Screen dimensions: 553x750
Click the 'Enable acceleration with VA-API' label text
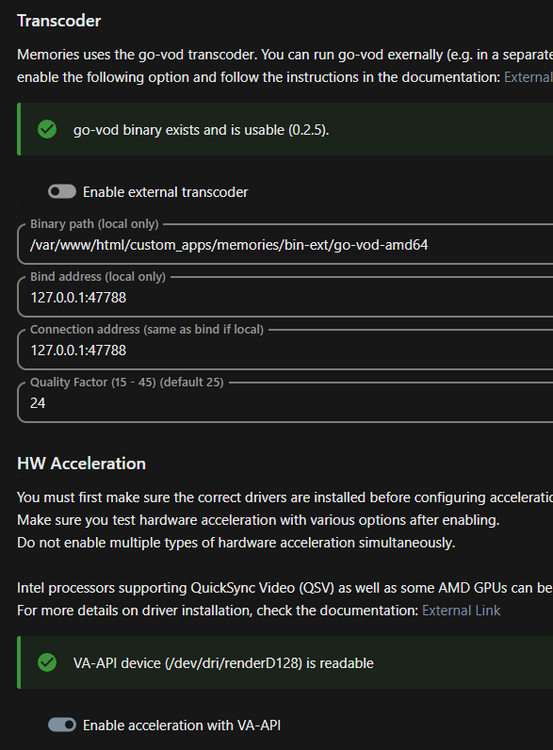(x=182, y=725)
